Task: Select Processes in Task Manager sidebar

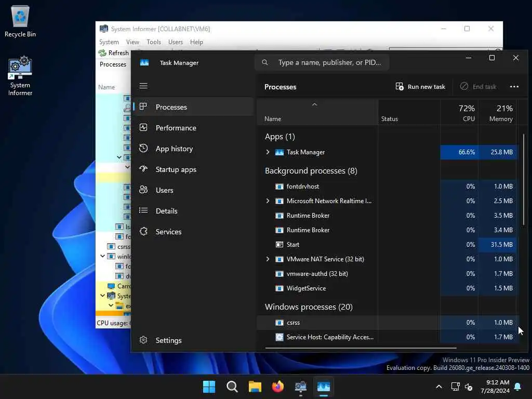Action: (x=193, y=107)
